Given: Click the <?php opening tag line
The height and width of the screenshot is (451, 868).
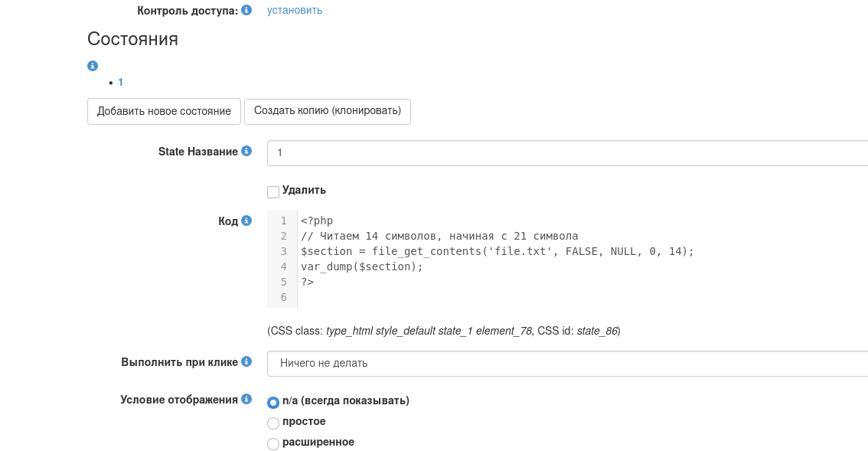Looking at the screenshot, I should (317, 221).
